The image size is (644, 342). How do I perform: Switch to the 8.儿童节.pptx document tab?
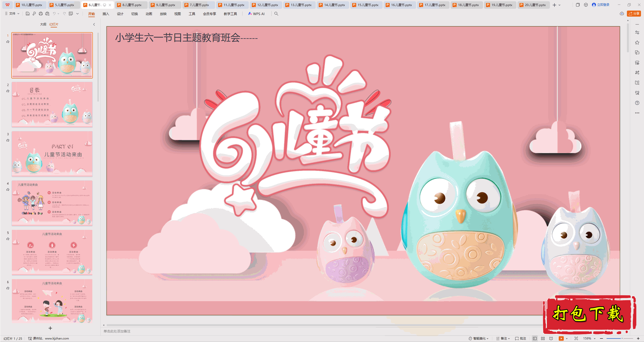tap(131, 5)
